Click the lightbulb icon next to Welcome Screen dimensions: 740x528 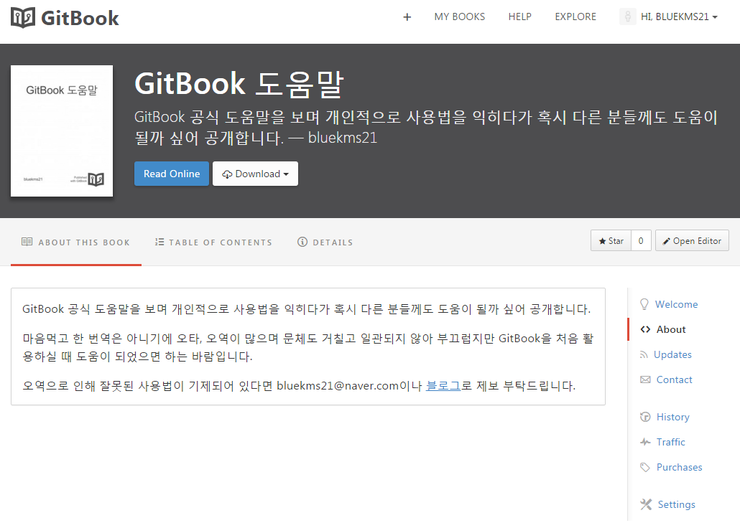[644, 304]
